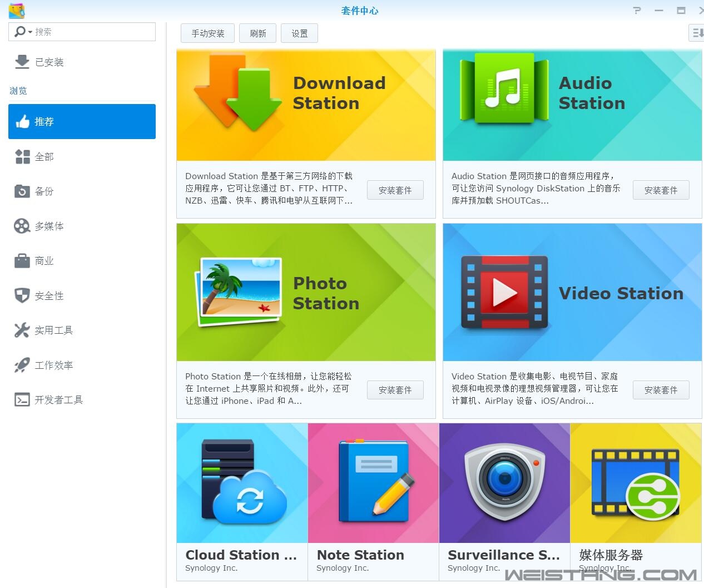The width and height of the screenshot is (704, 588).
Task: Read the Audio Station description text
Action: coord(536,188)
